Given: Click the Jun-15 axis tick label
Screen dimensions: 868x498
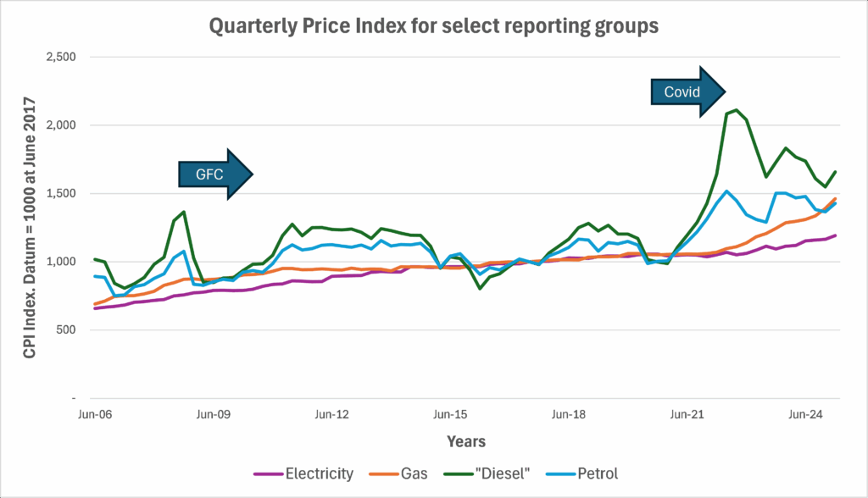Looking at the screenshot, I should pos(449,415).
